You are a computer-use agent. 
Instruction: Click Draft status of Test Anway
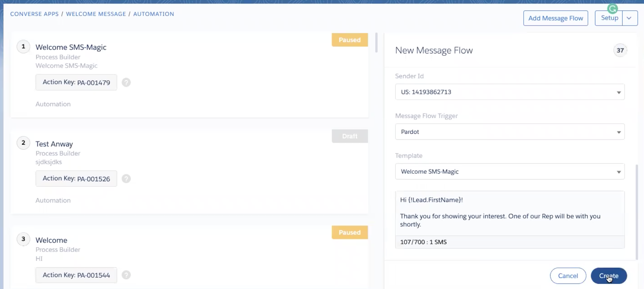click(x=349, y=136)
